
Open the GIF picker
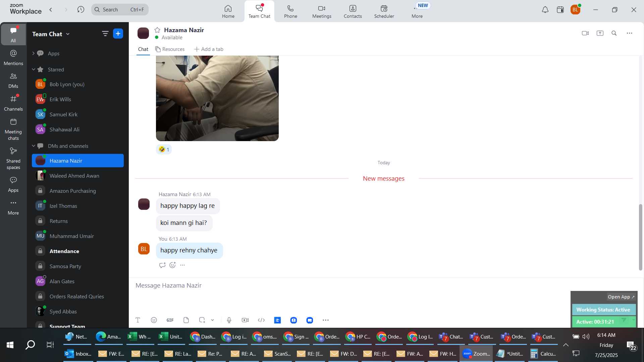click(x=170, y=320)
